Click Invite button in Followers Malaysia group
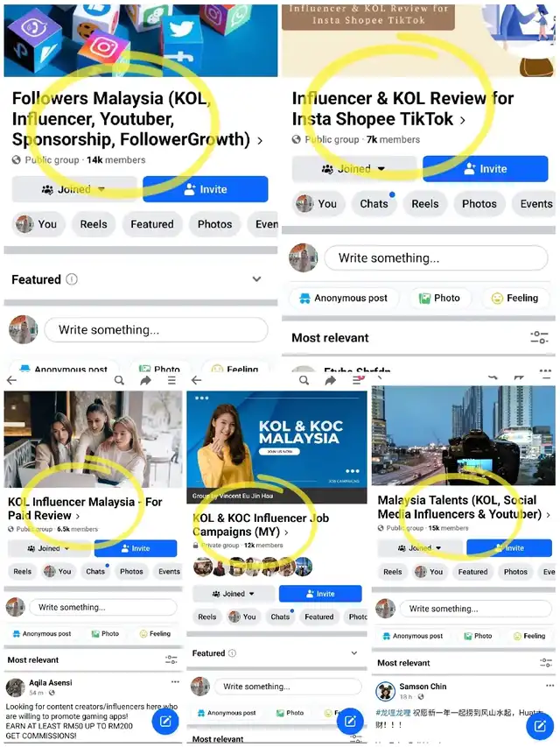This screenshot has width=560, height=747. (206, 189)
